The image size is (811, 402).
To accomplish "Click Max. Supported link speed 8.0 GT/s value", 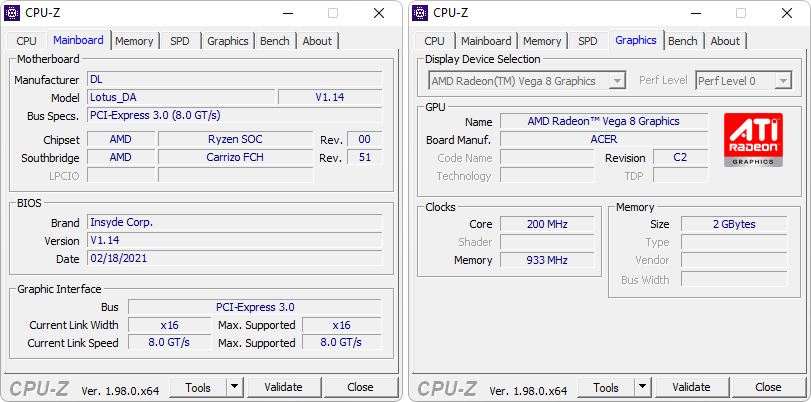I will (342, 343).
